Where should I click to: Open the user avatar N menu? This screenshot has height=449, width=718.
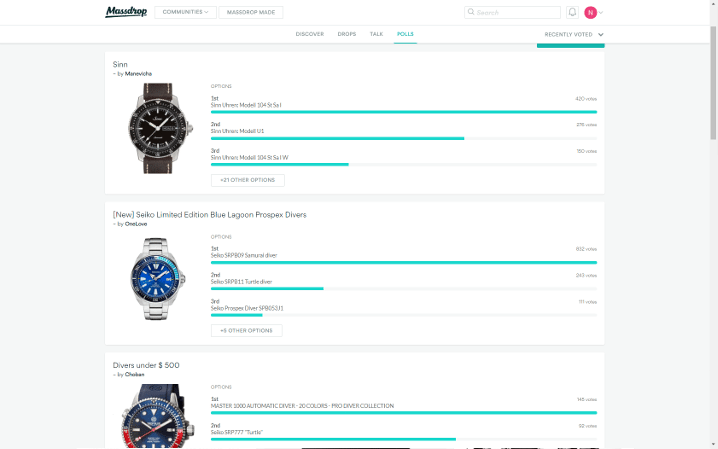pos(590,12)
